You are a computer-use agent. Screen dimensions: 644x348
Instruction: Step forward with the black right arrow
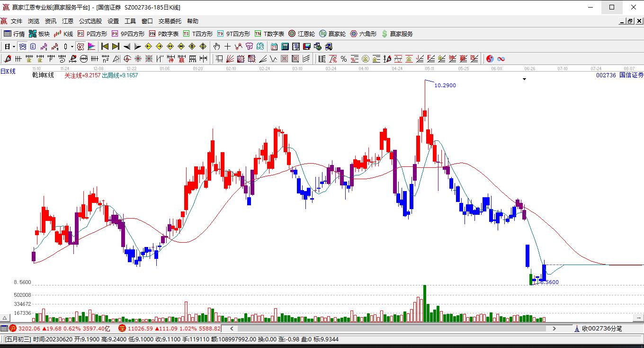[x=137, y=46]
